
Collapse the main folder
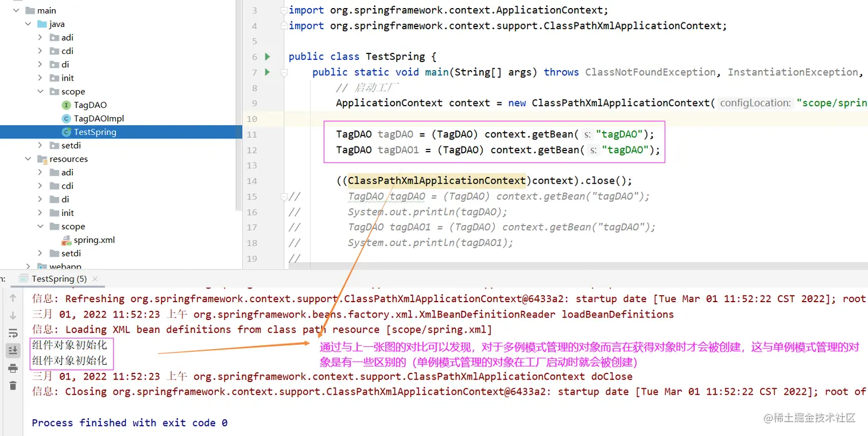(x=16, y=10)
